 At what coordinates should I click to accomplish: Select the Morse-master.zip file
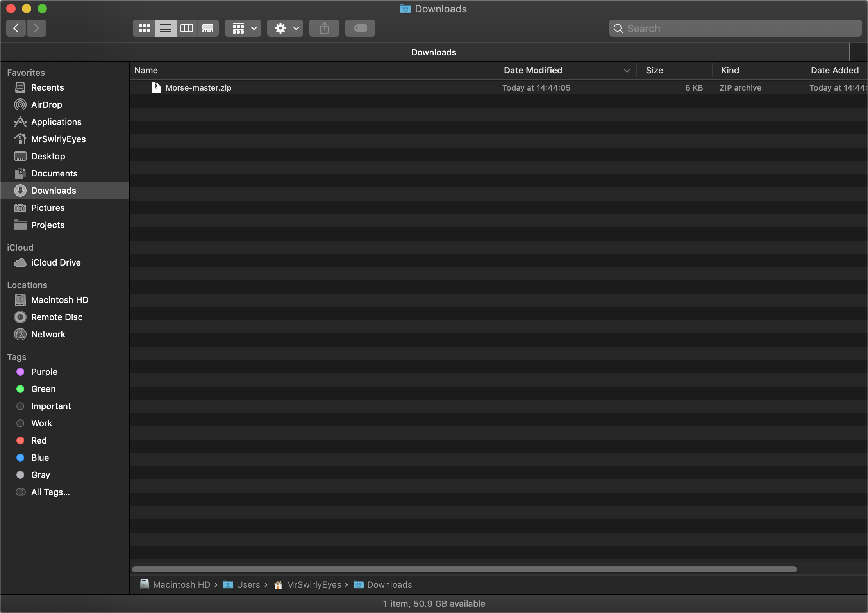[198, 88]
